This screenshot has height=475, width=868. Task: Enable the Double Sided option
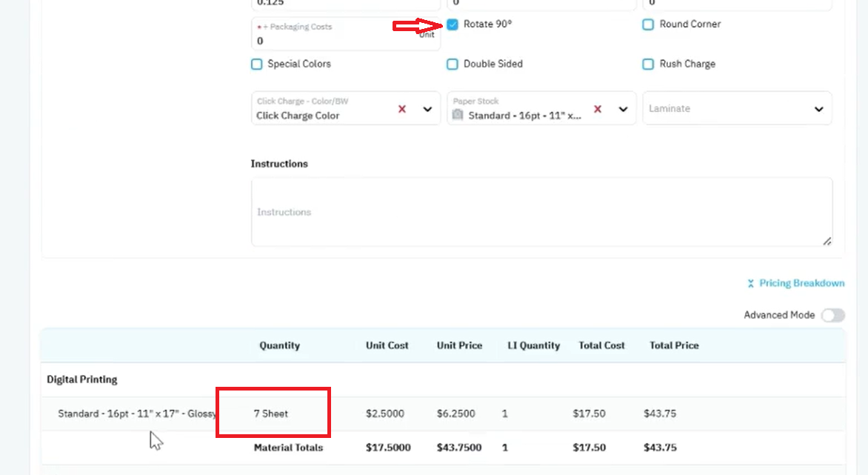pyautogui.click(x=453, y=64)
